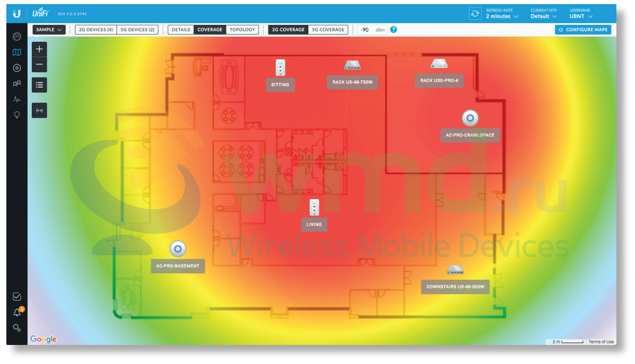Open the Settings gears icon

click(x=17, y=328)
